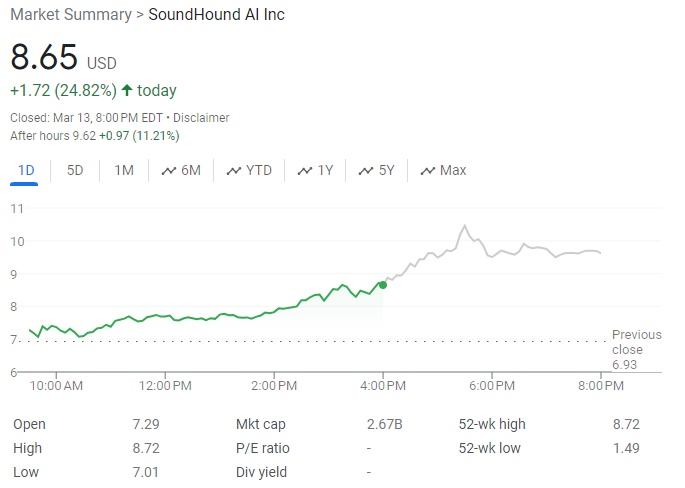Viewport: 685px width, 488px height.
Task: Switch to the 5D chart tab
Action: point(75,170)
